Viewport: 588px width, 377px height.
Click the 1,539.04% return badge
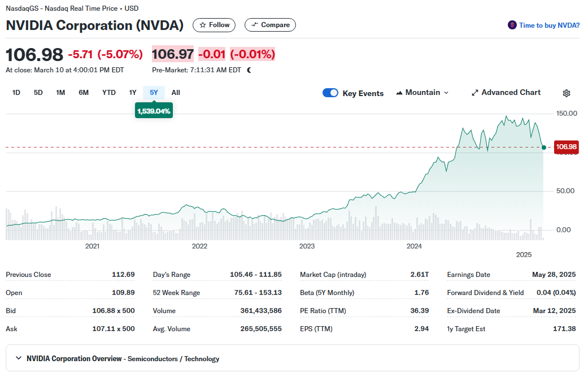(154, 111)
